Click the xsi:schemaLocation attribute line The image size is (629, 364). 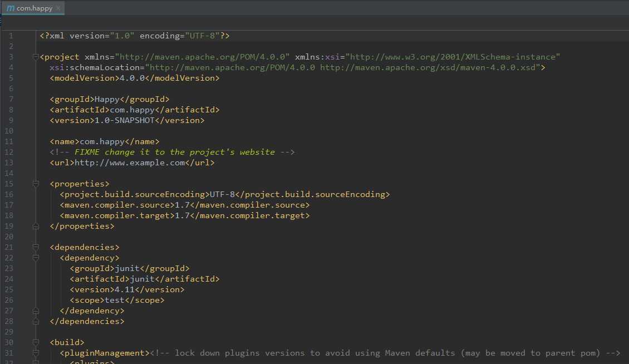[297, 67]
